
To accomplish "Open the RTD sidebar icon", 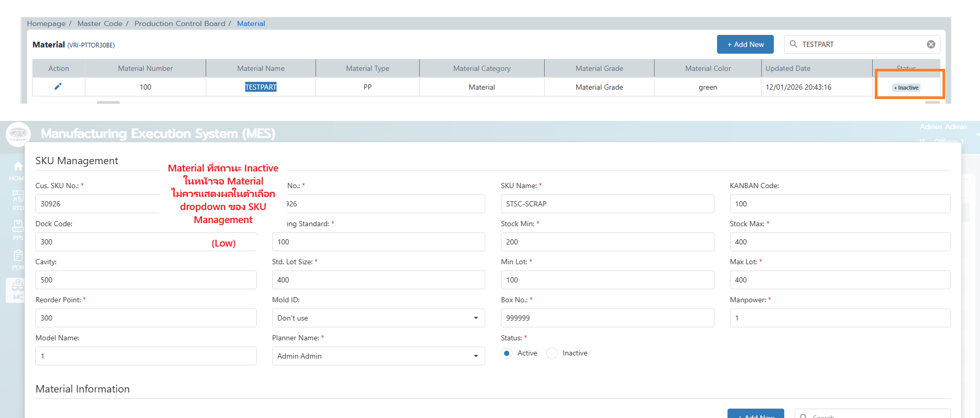I will pos(18,196).
